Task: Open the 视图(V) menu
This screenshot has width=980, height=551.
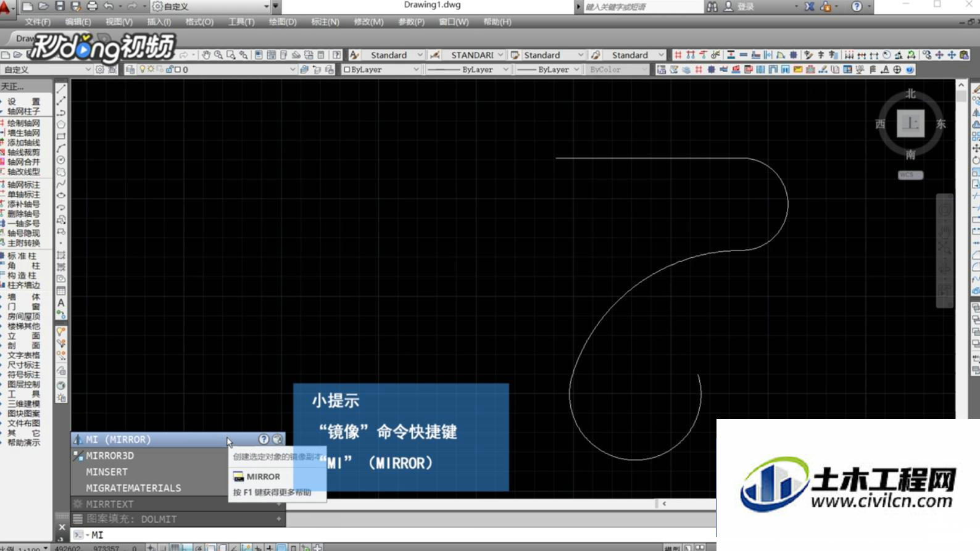Action: tap(119, 22)
